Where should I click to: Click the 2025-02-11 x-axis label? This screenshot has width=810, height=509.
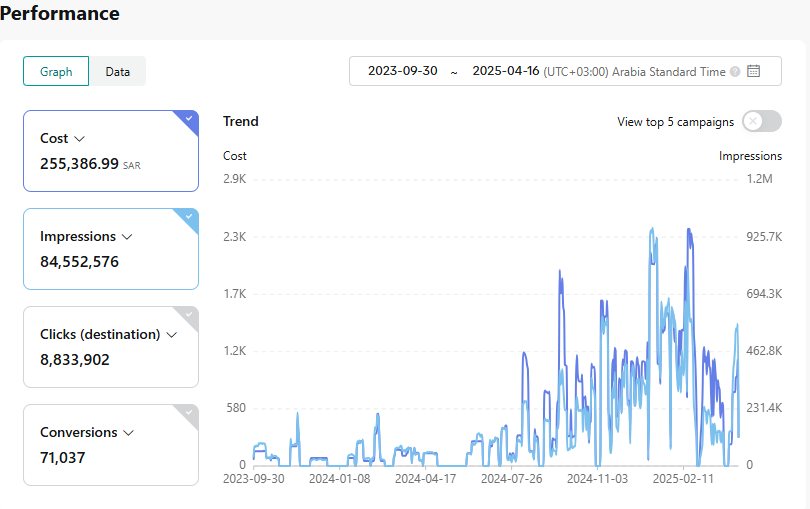click(x=683, y=479)
